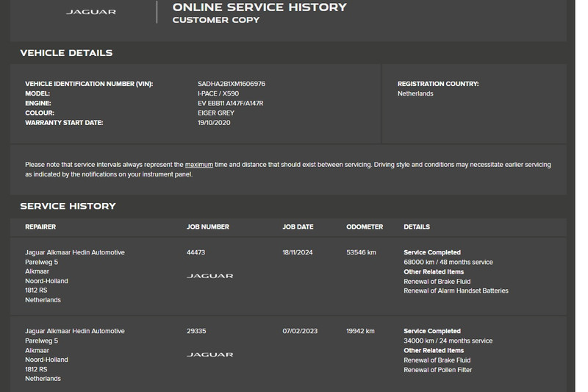Click the Jaguar logo in the page header

[x=90, y=12]
